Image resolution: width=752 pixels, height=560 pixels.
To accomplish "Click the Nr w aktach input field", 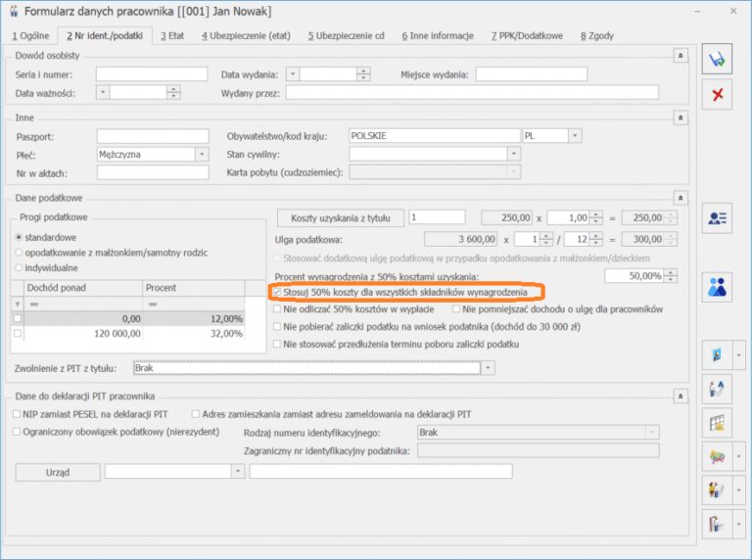I will pyautogui.click(x=153, y=172).
